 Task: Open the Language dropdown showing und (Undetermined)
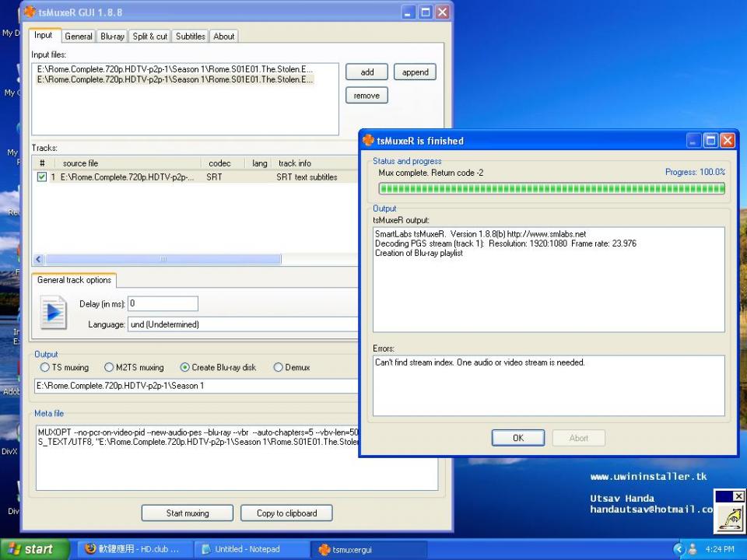pos(243,324)
